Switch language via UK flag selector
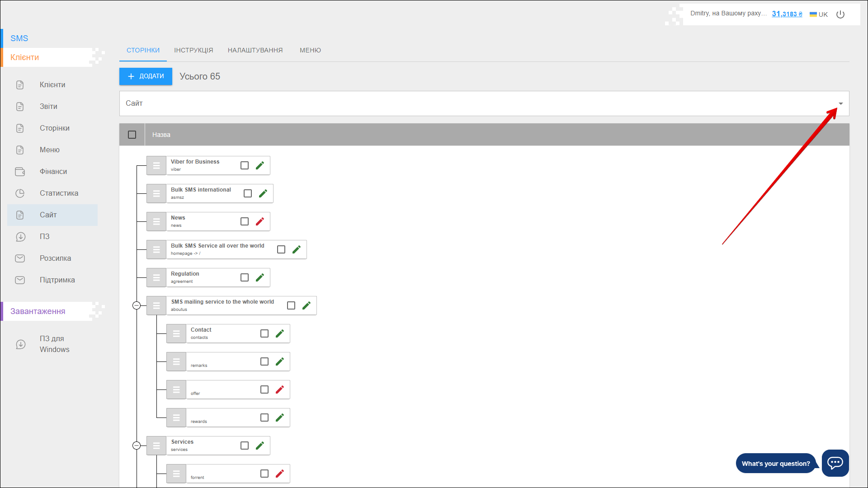The width and height of the screenshot is (868, 488). tap(819, 14)
